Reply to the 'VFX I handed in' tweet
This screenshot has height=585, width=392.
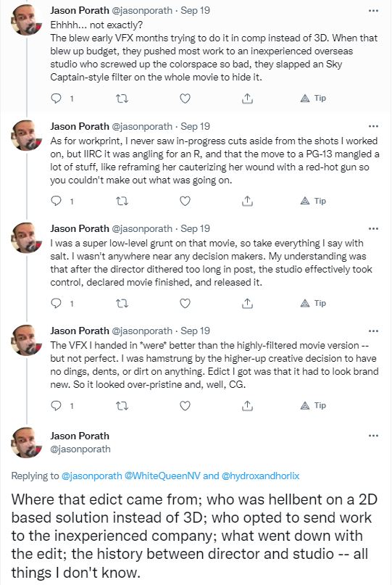point(56,405)
